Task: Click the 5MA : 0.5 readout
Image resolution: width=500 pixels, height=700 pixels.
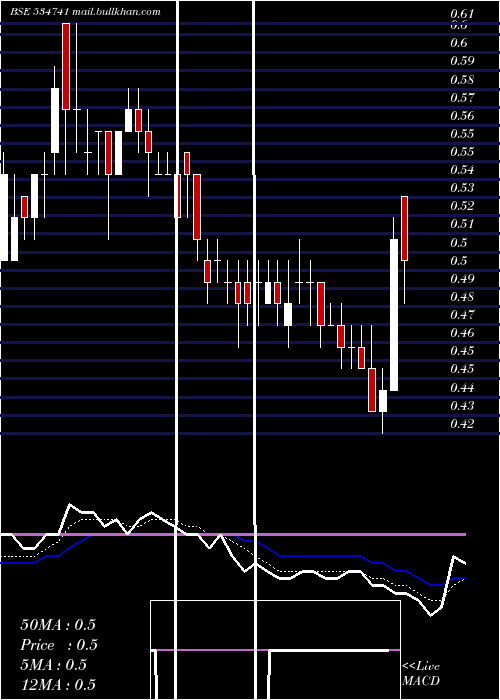Action: 54,665
